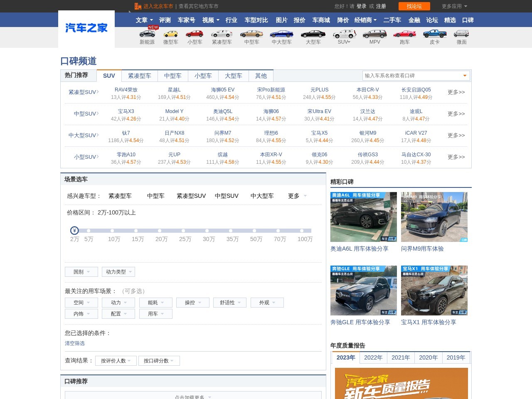Open the MPV car icon
This screenshot has width=532, height=399.
tap(374, 34)
